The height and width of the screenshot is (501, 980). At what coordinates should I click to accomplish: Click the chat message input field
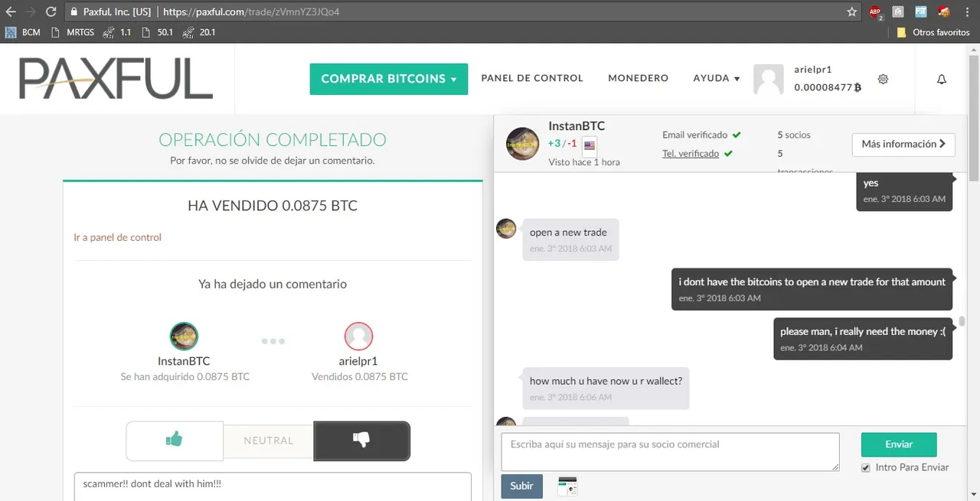pos(671,451)
